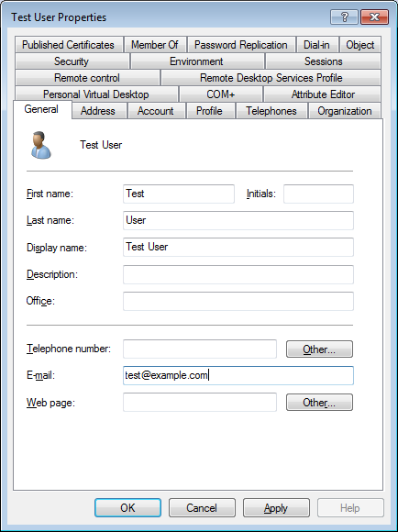The height and width of the screenshot is (532, 398).
Task: Open the Attribute Editor tab
Action: (x=323, y=94)
